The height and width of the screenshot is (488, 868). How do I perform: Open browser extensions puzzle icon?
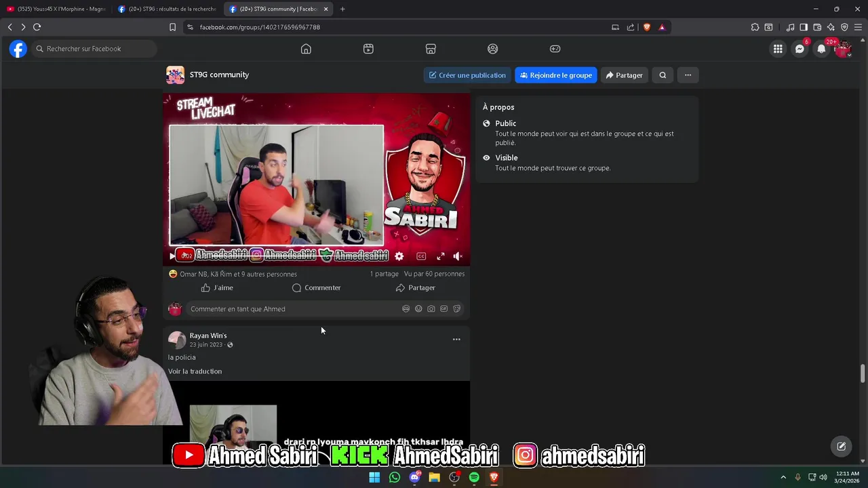click(x=755, y=27)
